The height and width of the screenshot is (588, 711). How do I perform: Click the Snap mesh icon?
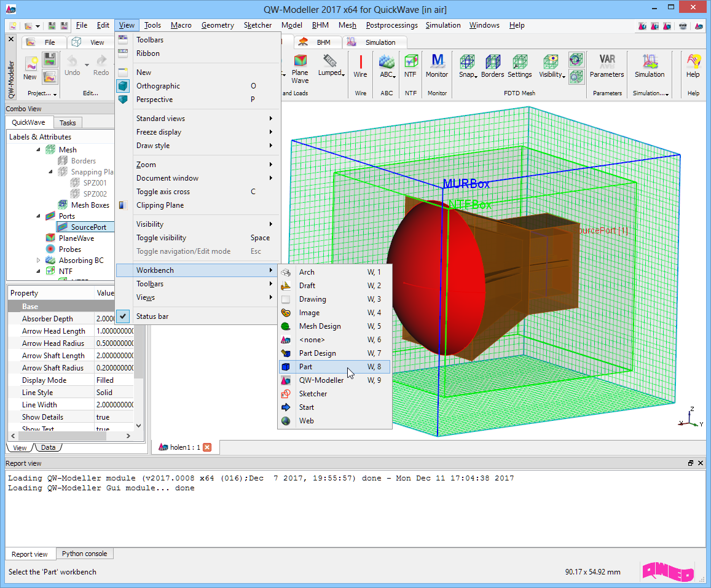tap(468, 66)
